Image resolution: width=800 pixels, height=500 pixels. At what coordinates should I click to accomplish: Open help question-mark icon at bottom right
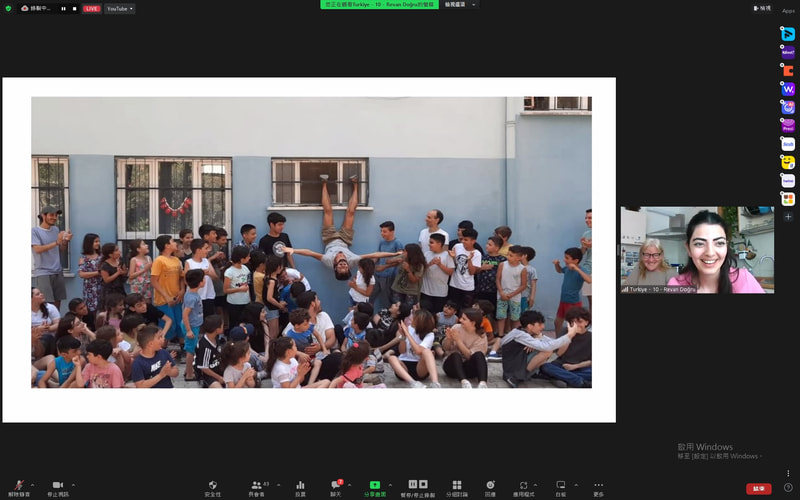click(788, 488)
